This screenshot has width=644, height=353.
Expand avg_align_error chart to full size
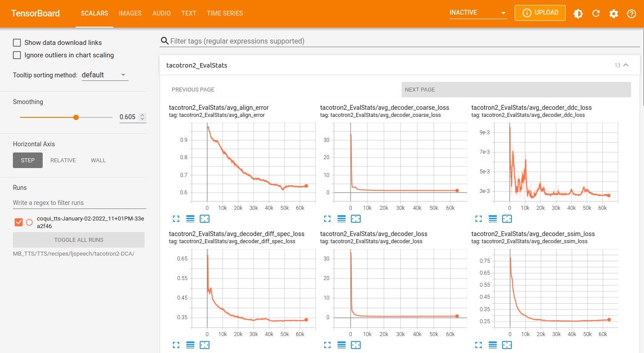click(176, 218)
